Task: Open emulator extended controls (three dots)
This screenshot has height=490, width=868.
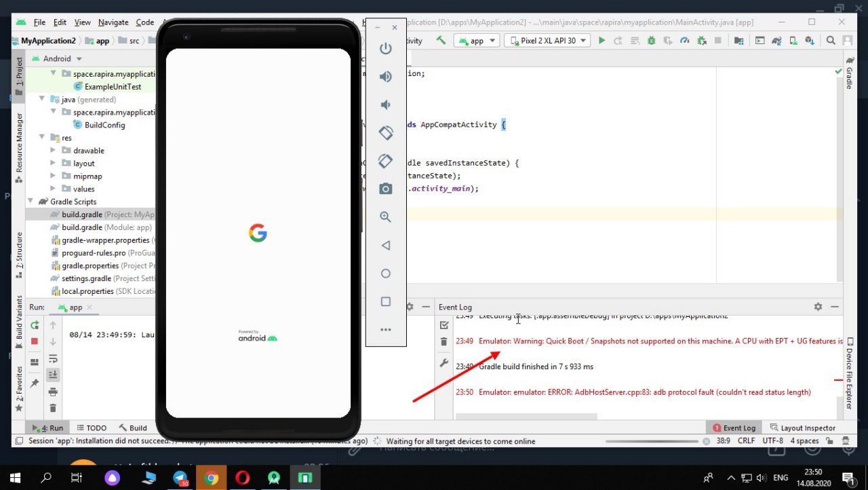Action: click(386, 330)
